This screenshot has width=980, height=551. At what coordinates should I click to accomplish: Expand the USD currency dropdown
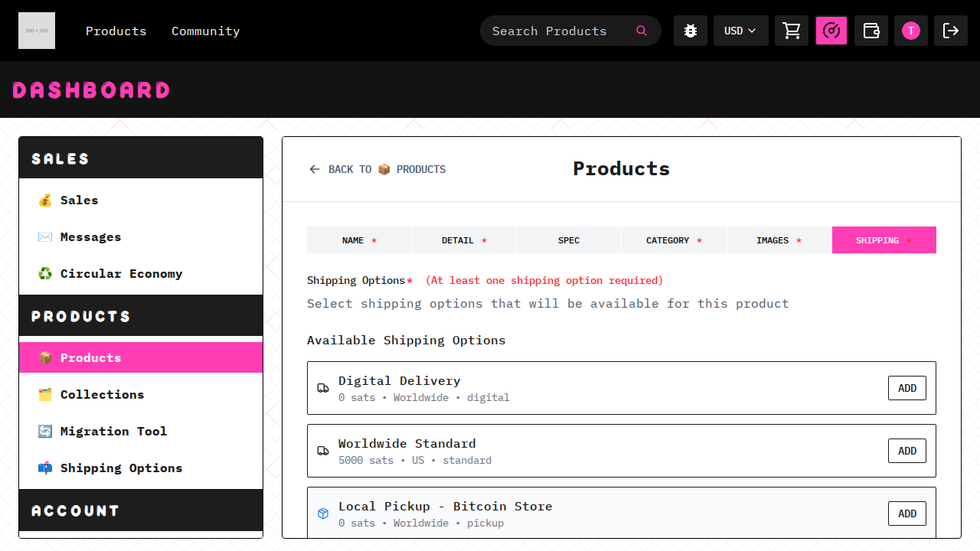tap(741, 31)
